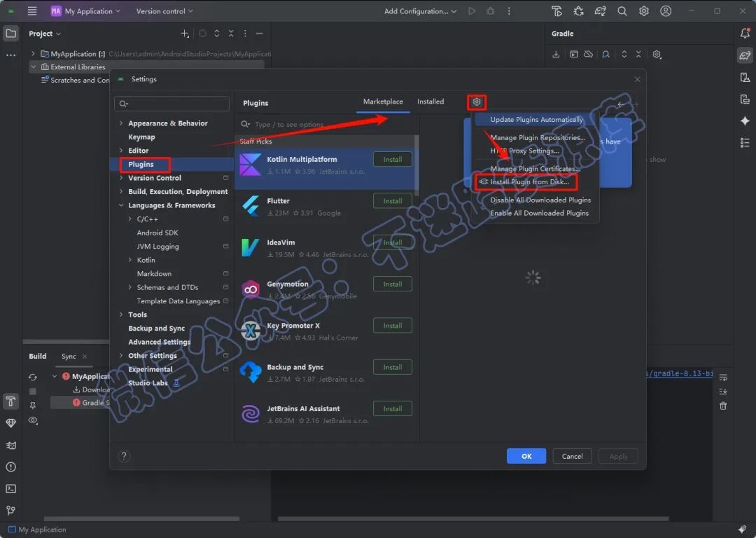The height and width of the screenshot is (538, 756).
Task: Click the Run configuration play icon
Action: 472,11
